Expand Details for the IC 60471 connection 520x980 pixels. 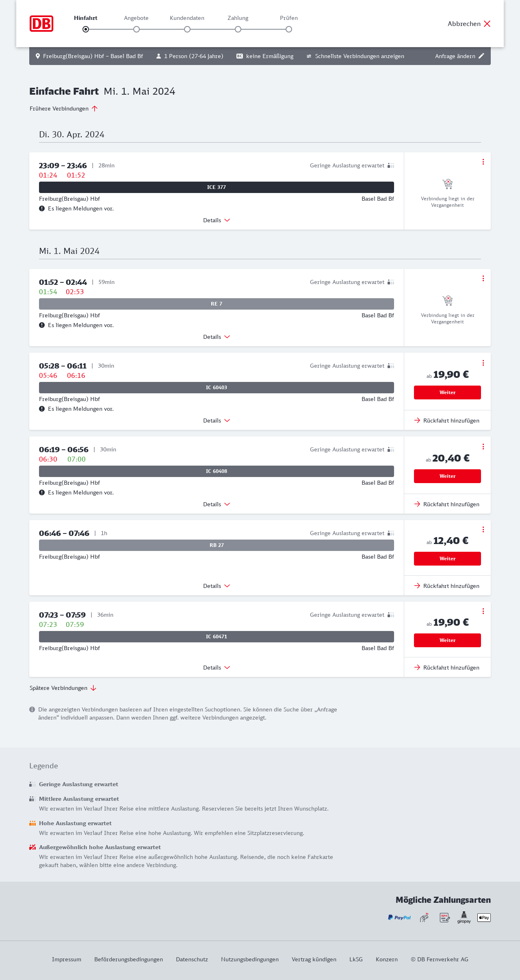click(217, 668)
